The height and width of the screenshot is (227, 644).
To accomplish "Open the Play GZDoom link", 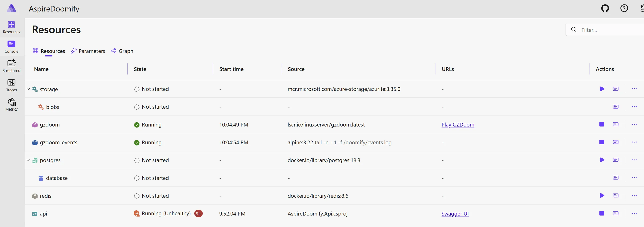I will point(458,125).
